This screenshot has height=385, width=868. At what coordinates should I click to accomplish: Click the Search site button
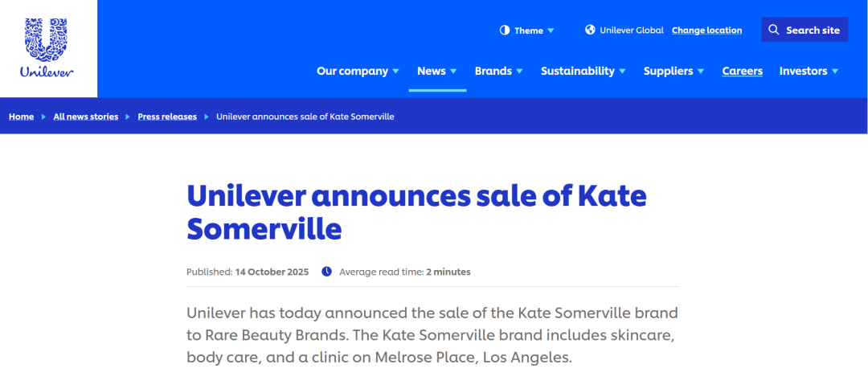(804, 30)
